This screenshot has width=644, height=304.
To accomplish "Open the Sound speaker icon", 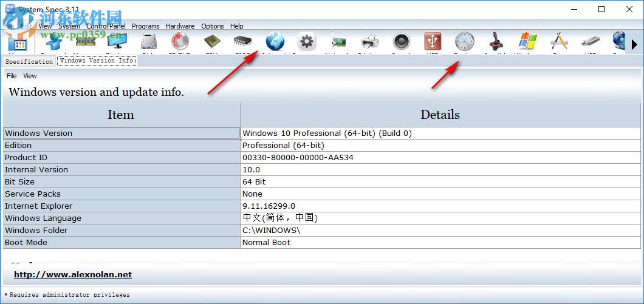I will point(401,42).
